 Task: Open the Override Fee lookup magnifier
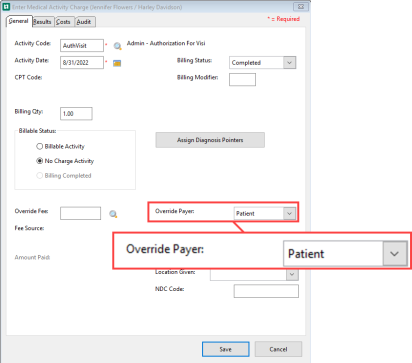[x=113, y=214]
